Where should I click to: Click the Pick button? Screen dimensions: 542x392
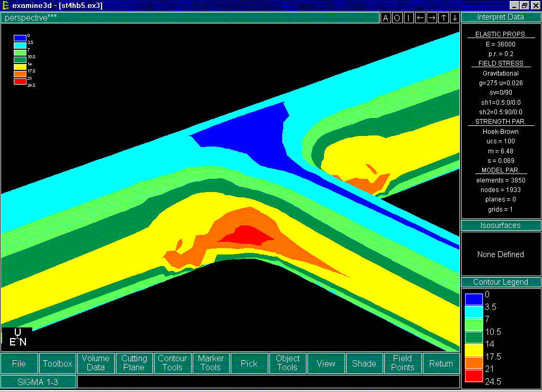(249, 363)
